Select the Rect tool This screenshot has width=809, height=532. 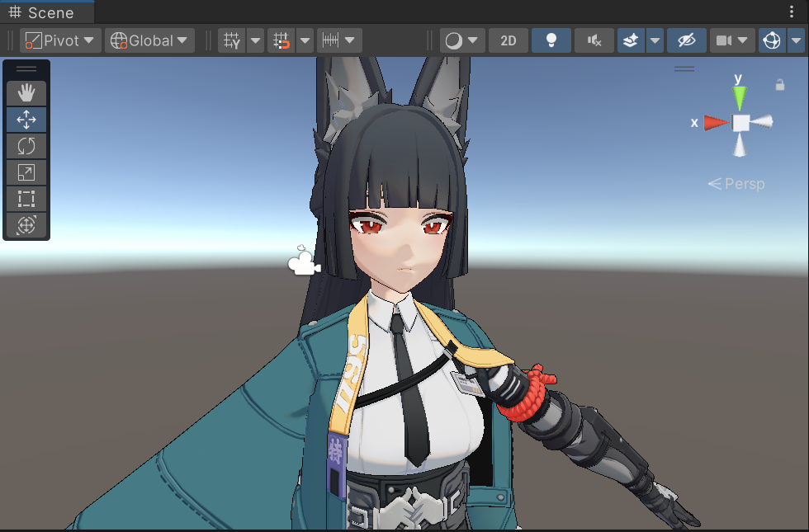(x=26, y=200)
